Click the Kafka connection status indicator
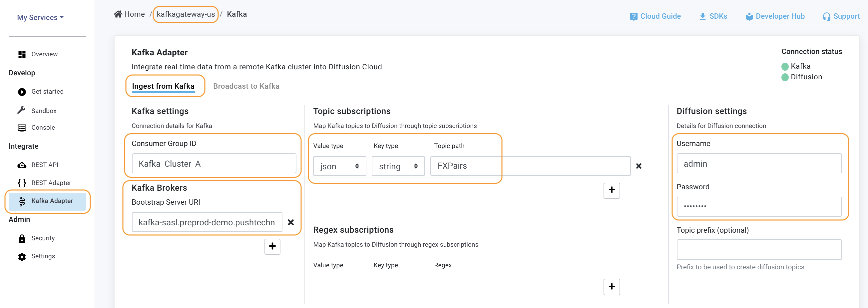 [x=785, y=66]
